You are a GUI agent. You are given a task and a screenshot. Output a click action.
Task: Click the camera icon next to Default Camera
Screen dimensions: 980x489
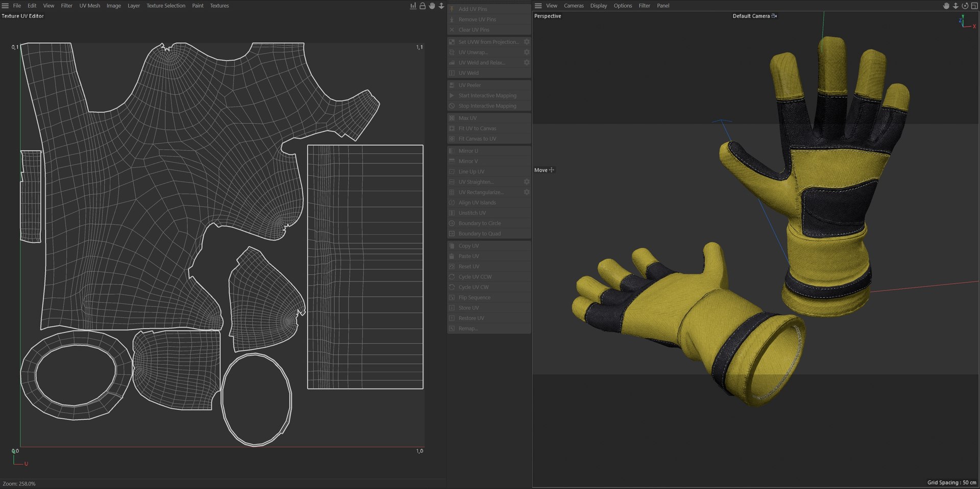click(774, 16)
